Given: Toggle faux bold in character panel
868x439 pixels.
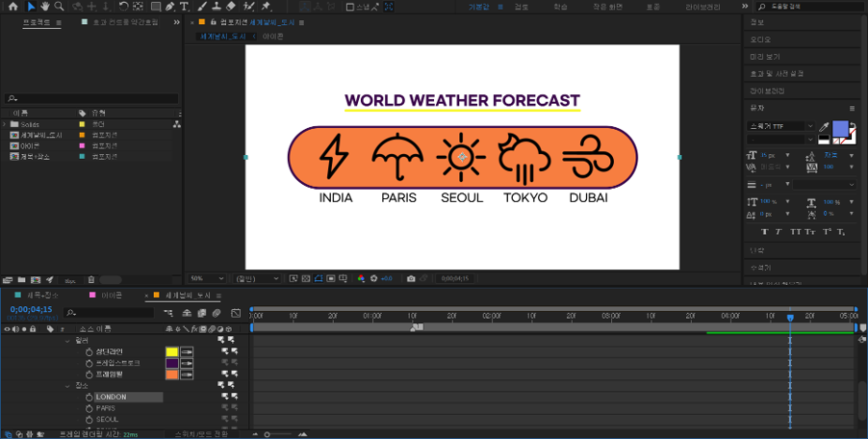Looking at the screenshot, I should point(764,231).
